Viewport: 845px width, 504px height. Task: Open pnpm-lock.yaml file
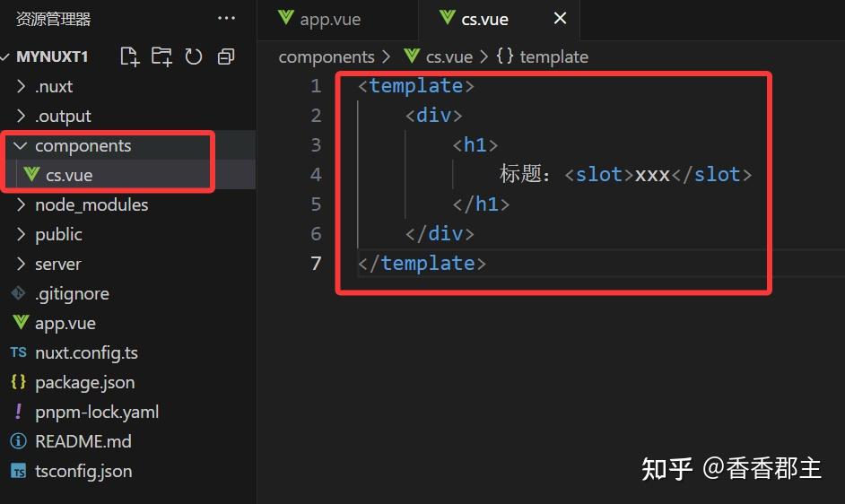pos(127,413)
